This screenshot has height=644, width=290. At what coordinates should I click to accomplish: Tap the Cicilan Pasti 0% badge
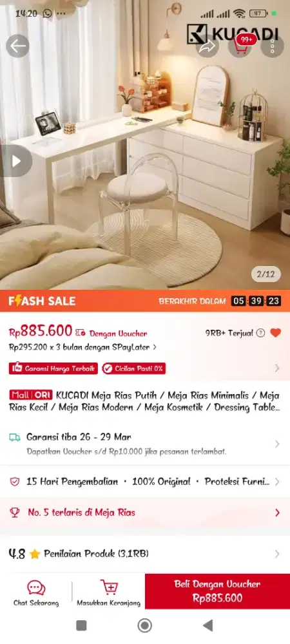click(134, 368)
